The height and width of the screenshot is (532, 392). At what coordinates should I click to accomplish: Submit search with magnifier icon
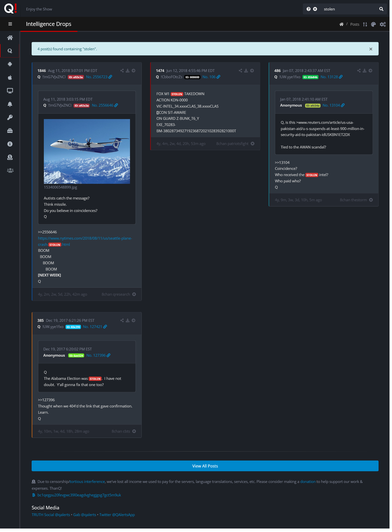coord(381,9)
